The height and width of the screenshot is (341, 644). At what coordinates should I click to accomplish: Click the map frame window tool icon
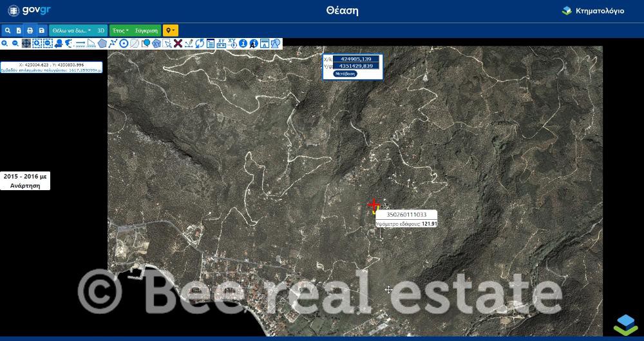pos(265,44)
